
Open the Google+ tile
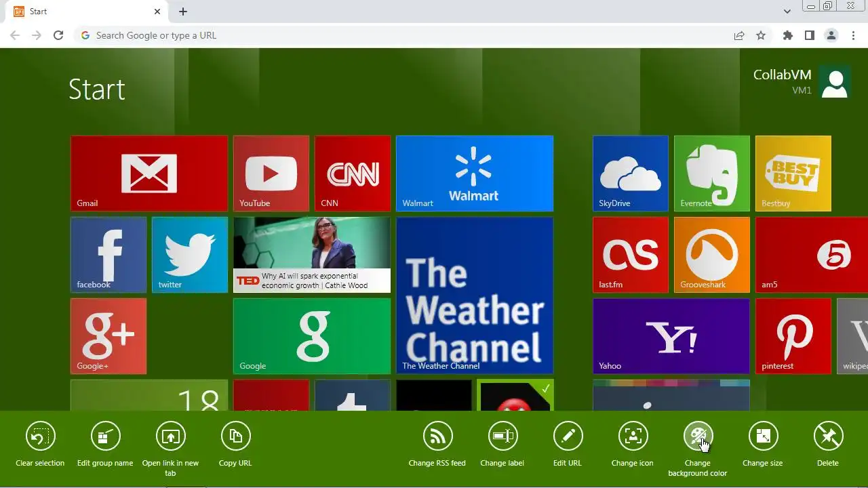[x=108, y=336]
